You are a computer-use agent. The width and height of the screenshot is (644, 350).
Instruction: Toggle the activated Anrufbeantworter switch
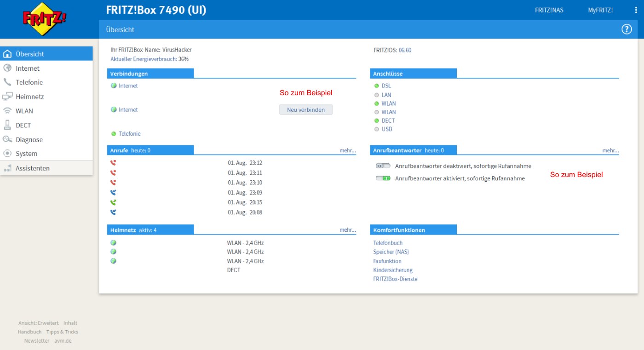pos(383,178)
